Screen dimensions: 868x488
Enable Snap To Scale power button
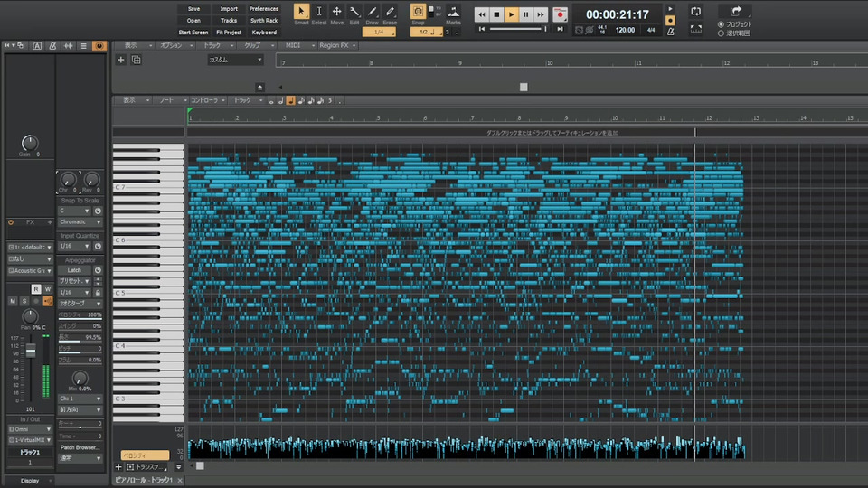pyautogui.click(x=98, y=211)
